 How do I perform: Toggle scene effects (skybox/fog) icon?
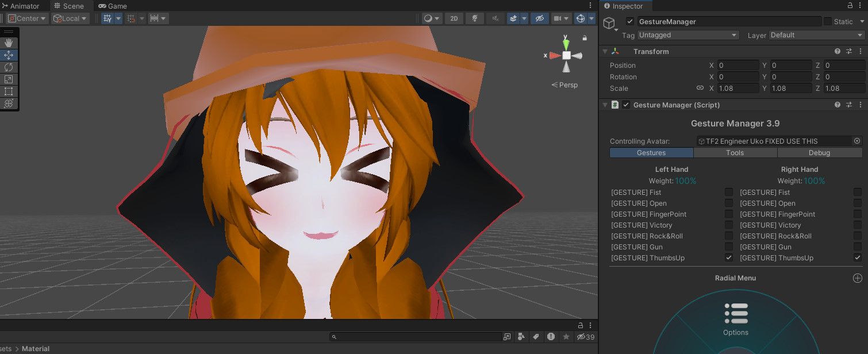513,18
